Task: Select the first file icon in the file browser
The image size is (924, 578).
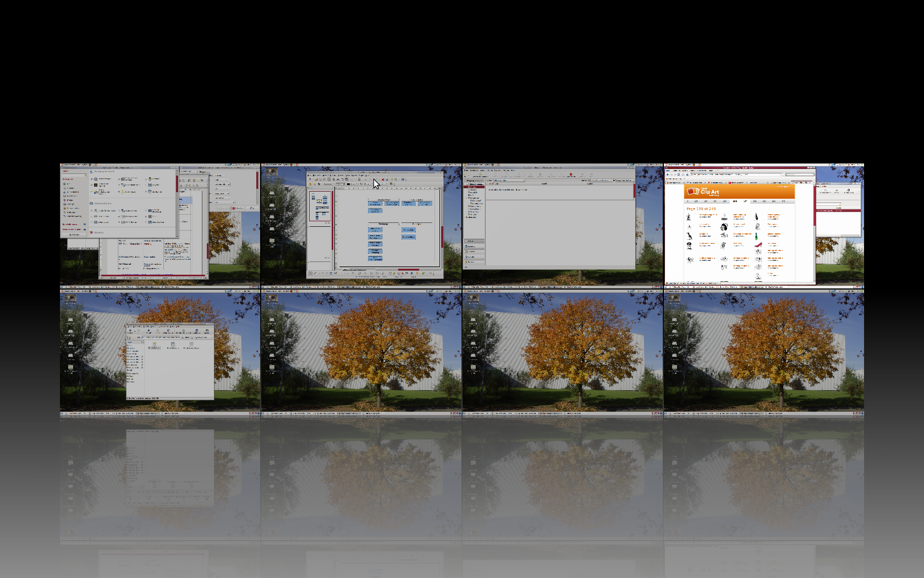Action: (155, 345)
